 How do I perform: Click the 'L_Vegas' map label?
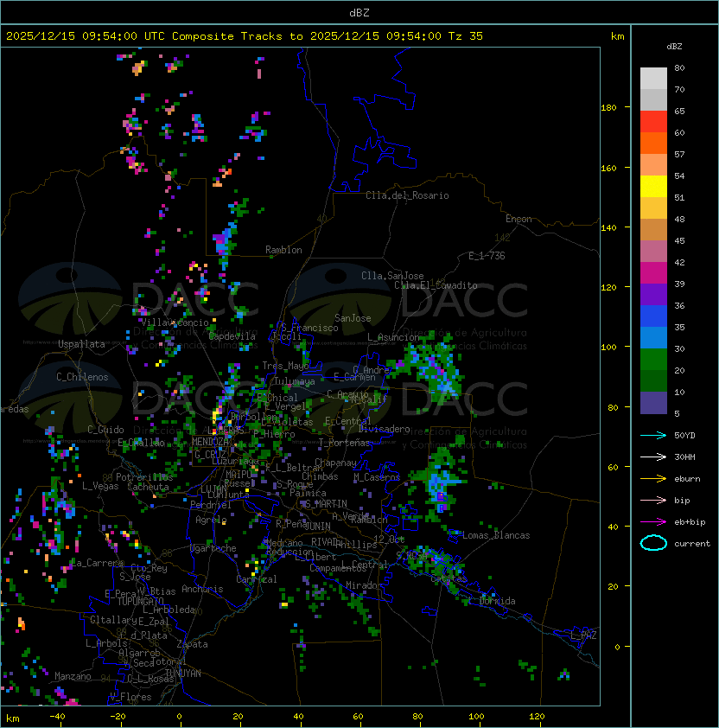[100, 486]
